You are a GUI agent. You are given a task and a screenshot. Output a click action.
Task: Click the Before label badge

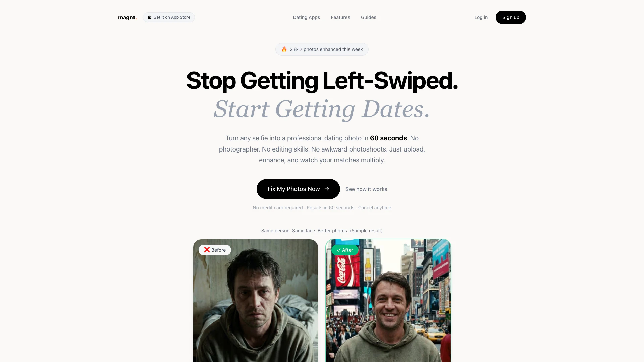click(x=215, y=250)
